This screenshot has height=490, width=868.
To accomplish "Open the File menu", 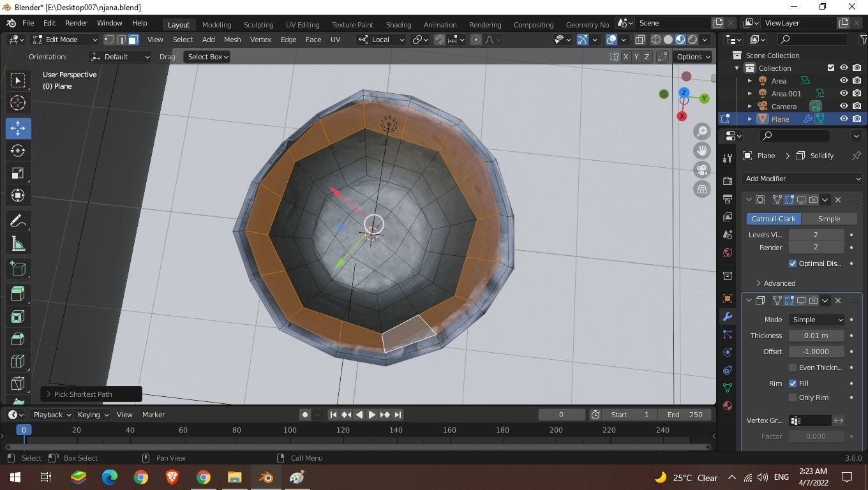I will point(28,23).
